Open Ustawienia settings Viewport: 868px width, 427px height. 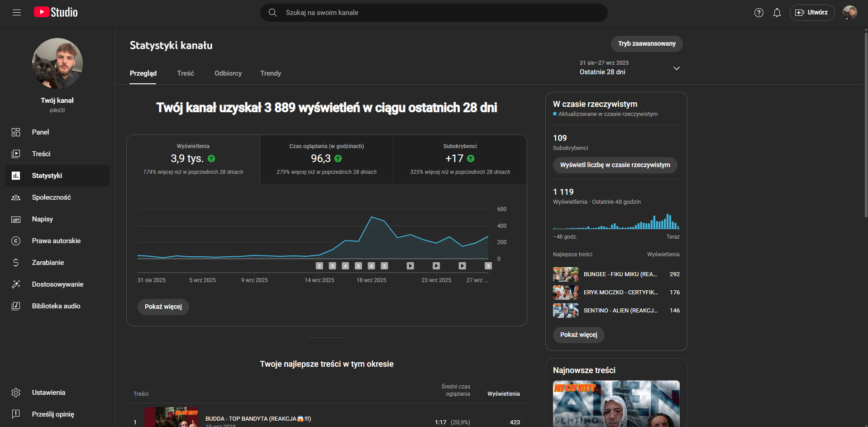[x=48, y=393]
